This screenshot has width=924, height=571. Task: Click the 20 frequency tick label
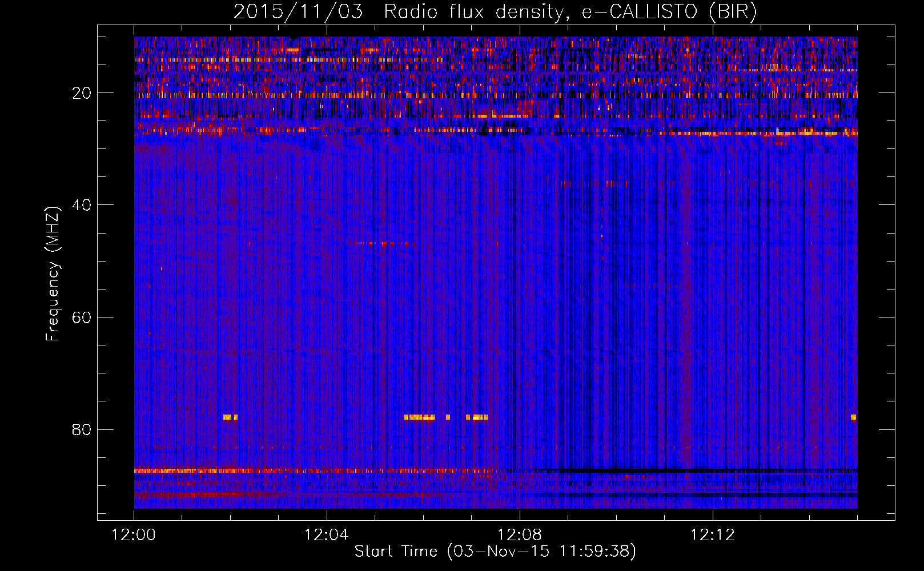click(82, 93)
